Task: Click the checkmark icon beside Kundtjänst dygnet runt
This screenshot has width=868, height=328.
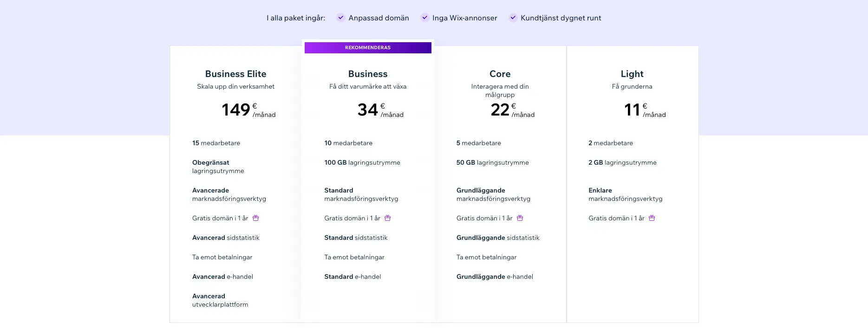Action: (513, 18)
